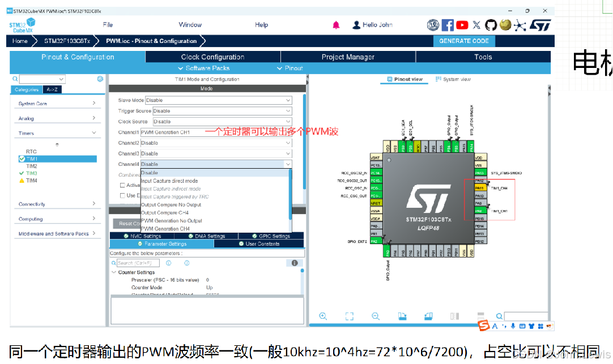Expand the Analog category

click(x=57, y=118)
